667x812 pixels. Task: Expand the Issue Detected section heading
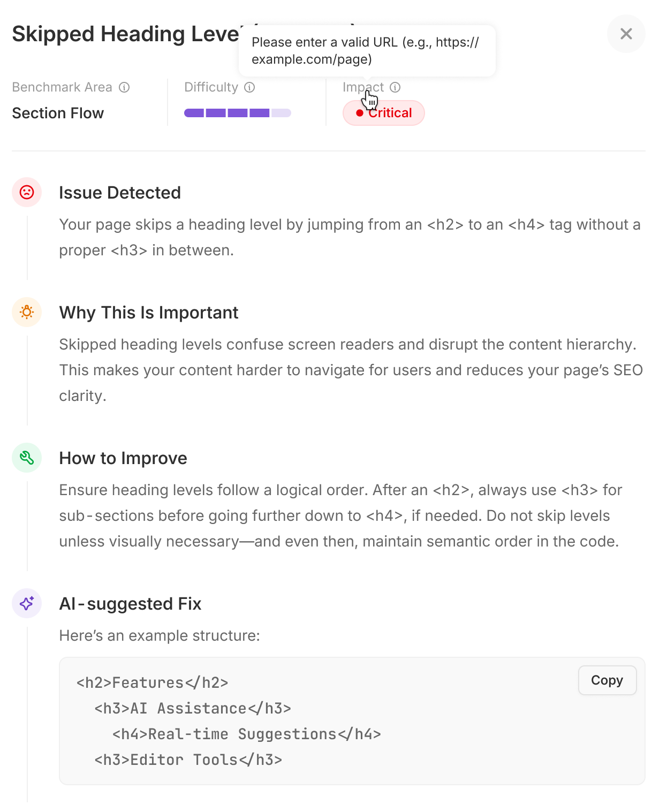tap(120, 192)
